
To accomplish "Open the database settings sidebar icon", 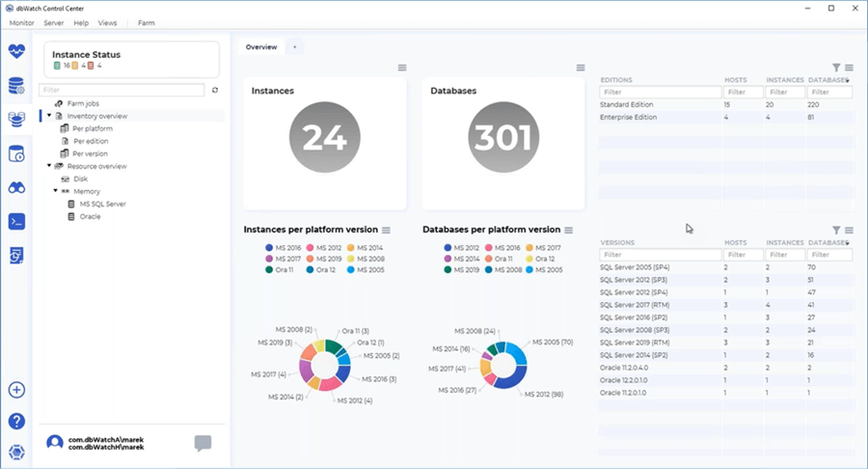I will 16,86.
